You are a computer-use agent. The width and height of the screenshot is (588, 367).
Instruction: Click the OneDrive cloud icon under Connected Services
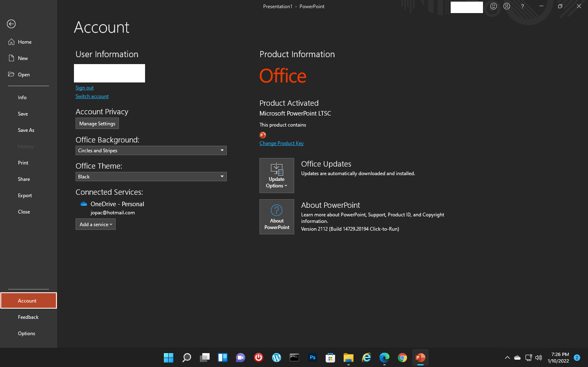point(84,204)
